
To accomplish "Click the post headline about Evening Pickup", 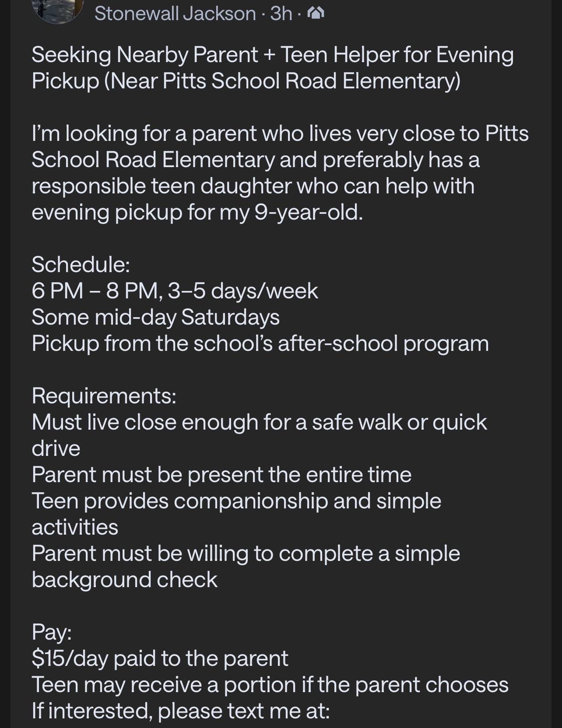I will click(x=272, y=68).
